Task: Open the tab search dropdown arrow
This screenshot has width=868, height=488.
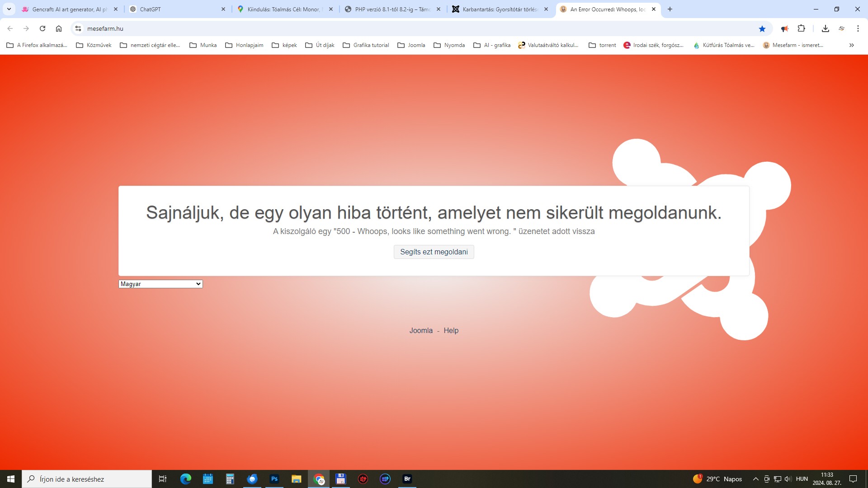Action: click(x=9, y=9)
